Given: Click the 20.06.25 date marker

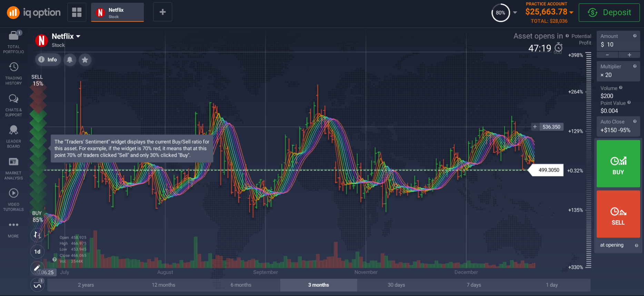Looking at the screenshot, I should 43,272.
